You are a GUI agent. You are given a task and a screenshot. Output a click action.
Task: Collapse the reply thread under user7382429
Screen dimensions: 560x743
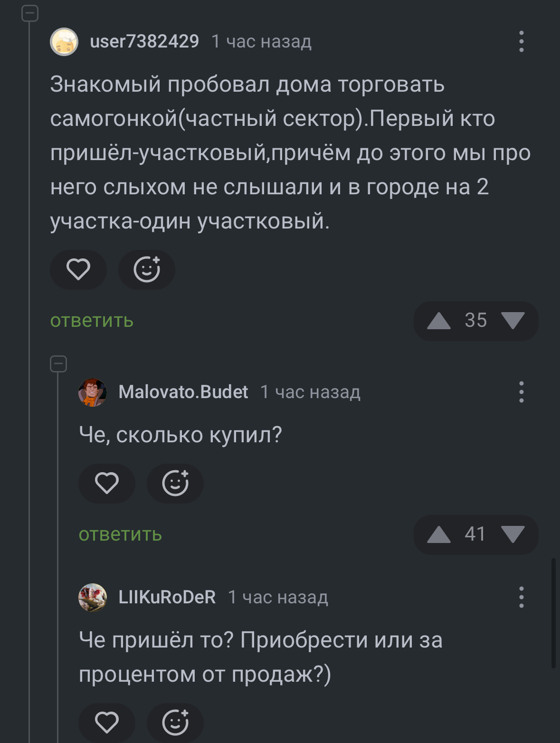point(58,364)
